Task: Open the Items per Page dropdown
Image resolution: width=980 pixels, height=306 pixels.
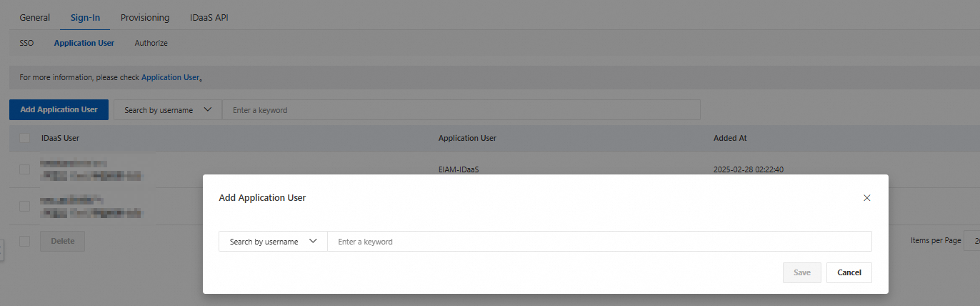Action: coord(972,241)
